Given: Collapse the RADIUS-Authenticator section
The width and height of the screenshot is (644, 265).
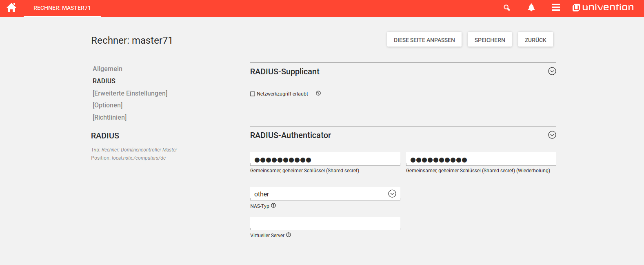Looking at the screenshot, I should click(552, 135).
